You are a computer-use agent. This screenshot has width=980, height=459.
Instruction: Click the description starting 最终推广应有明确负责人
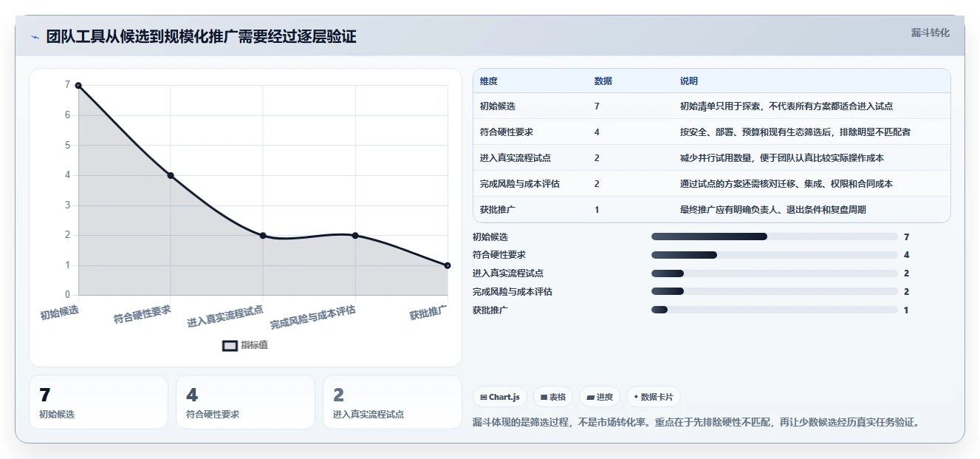[773, 210]
